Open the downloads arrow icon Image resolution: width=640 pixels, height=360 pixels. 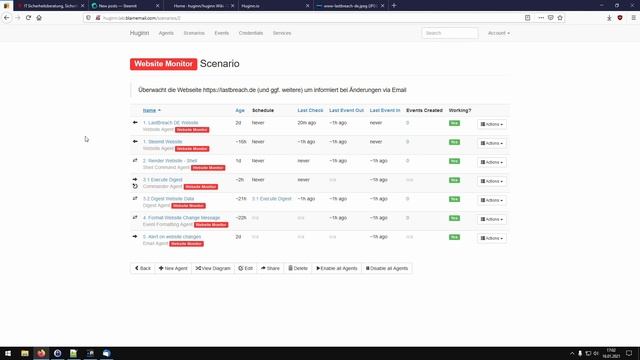pos(609,18)
